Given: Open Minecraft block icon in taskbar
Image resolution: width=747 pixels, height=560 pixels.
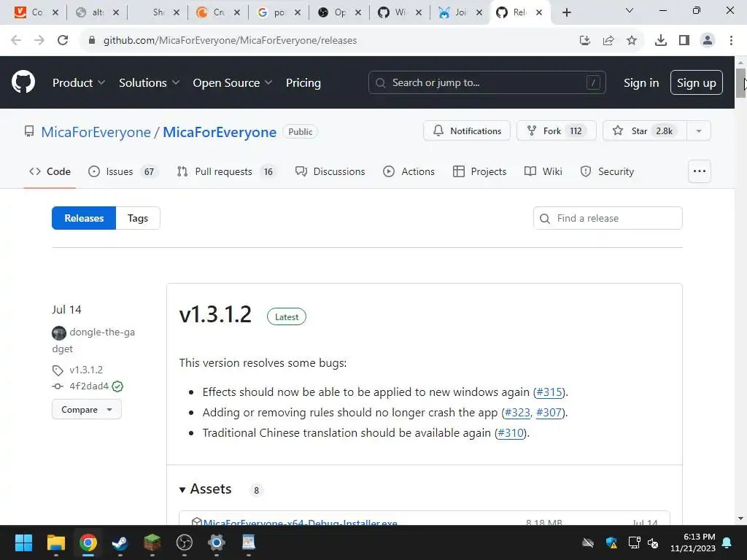Looking at the screenshot, I should (152, 542).
